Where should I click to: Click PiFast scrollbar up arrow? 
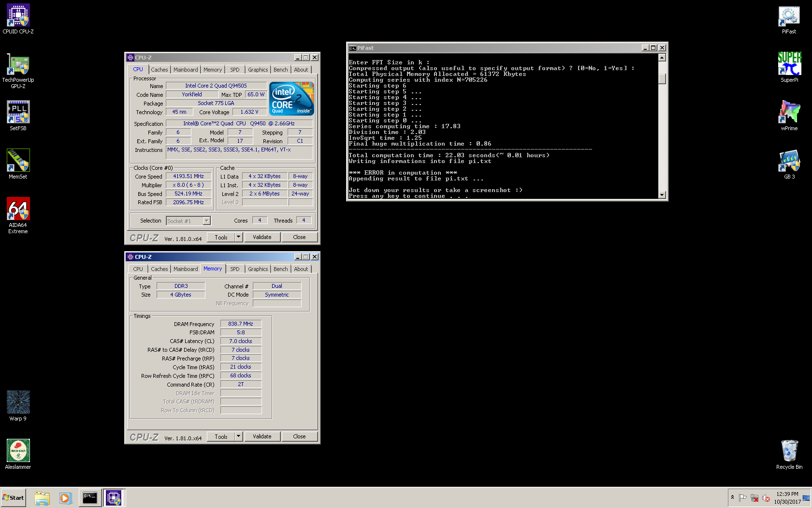pyautogui.click(x=662, y=58)
